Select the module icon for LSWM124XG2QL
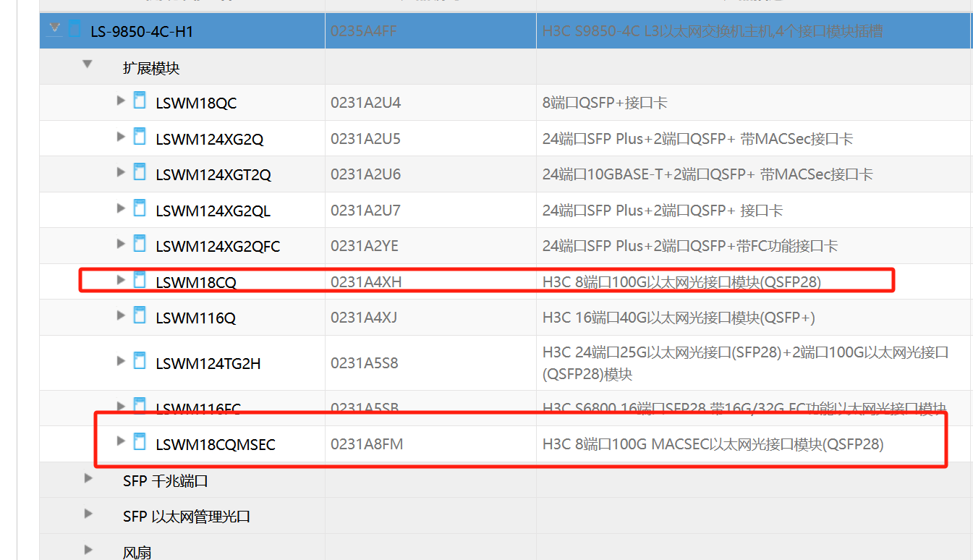 coord(140,209)
